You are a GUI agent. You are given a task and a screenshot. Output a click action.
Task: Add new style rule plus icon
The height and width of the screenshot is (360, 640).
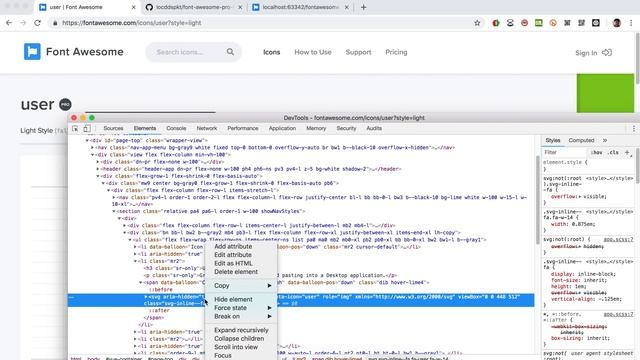[627, 152]
